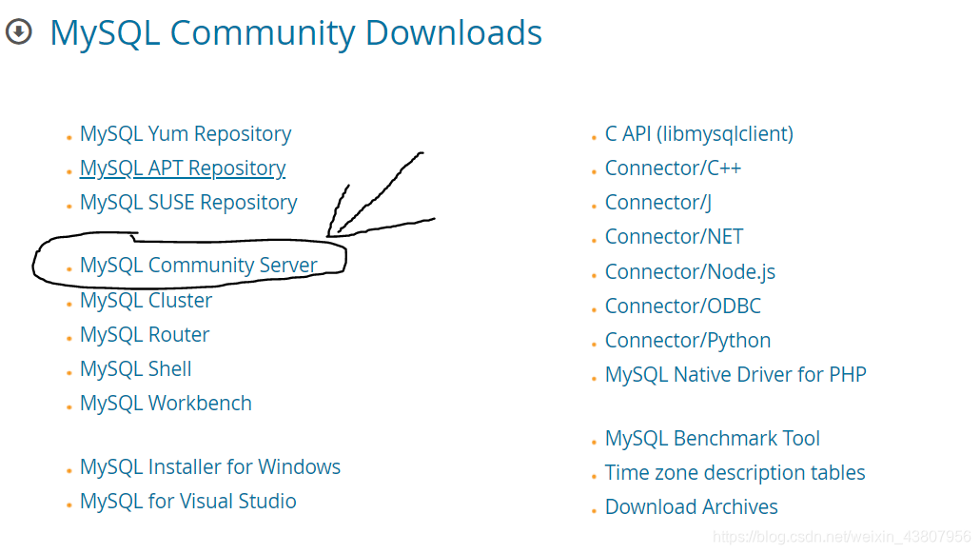Open the Connector/Node.js link

[690, 272]
